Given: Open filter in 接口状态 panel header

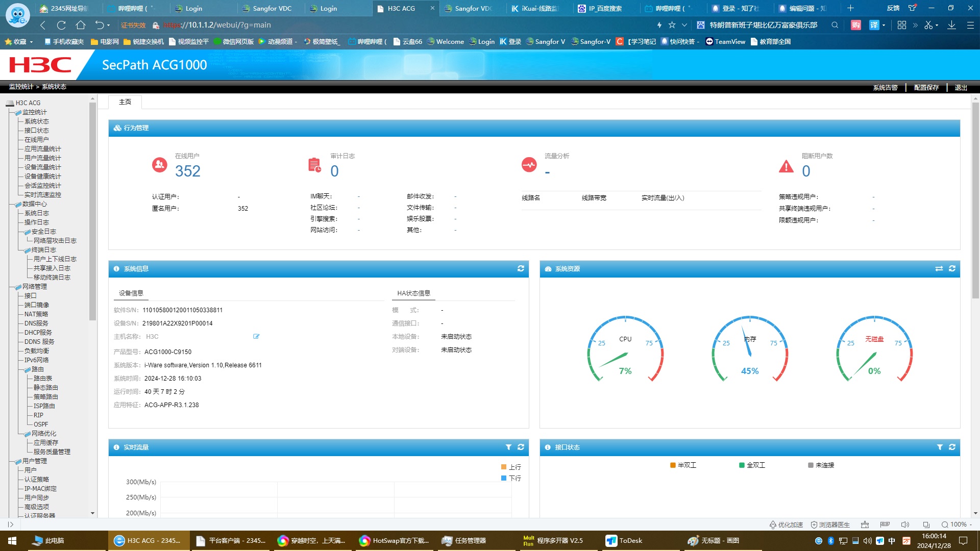Looking at the screenshot, I should click(x=940, y=447).
